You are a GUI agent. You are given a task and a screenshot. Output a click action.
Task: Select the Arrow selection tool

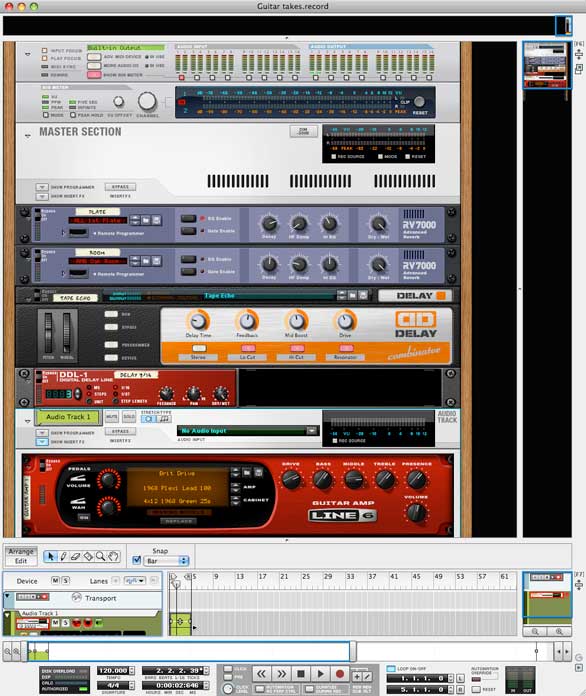tap(51, 556)
